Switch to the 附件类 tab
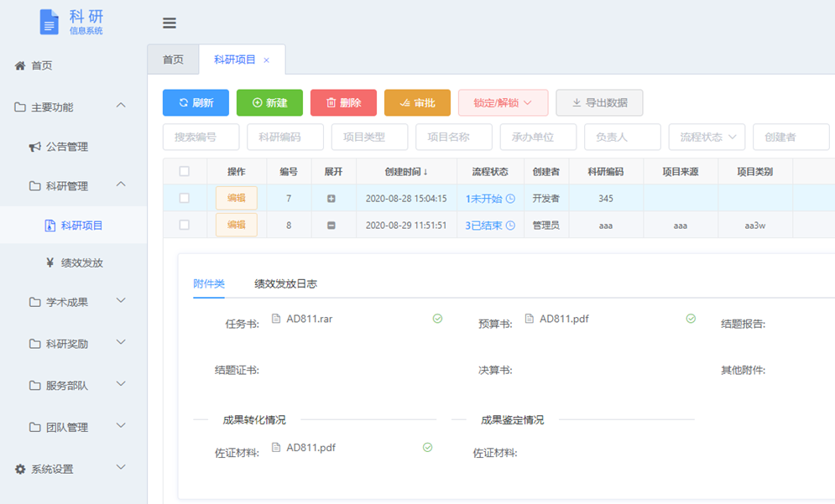 [209, 283]
